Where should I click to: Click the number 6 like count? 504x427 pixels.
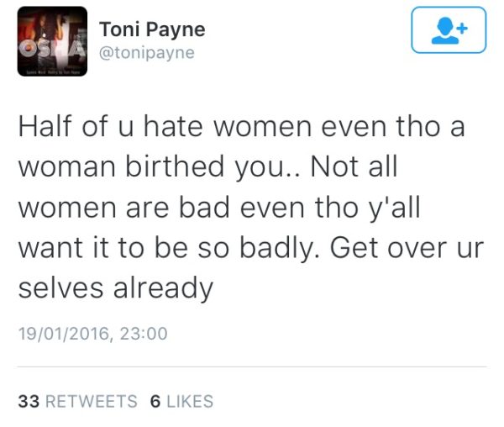tap(155, 401)
